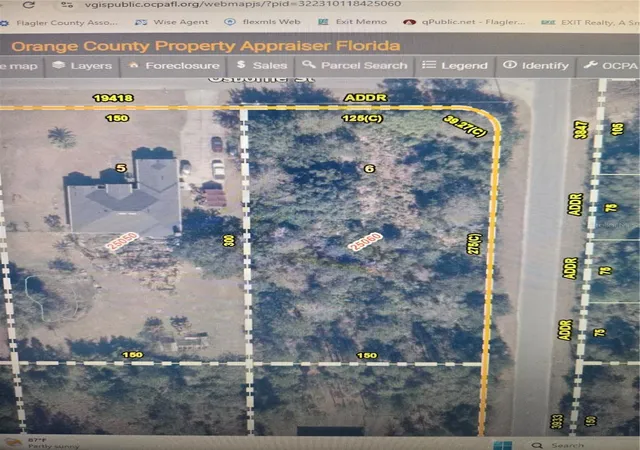Click the 39.27(C) curve dimension label
This screenshot has width=640, height=450.
click(x=465, y=126)
